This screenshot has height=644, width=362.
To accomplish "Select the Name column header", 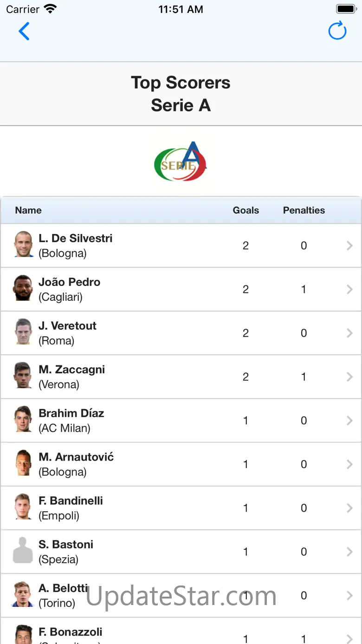I will point(28,210).
